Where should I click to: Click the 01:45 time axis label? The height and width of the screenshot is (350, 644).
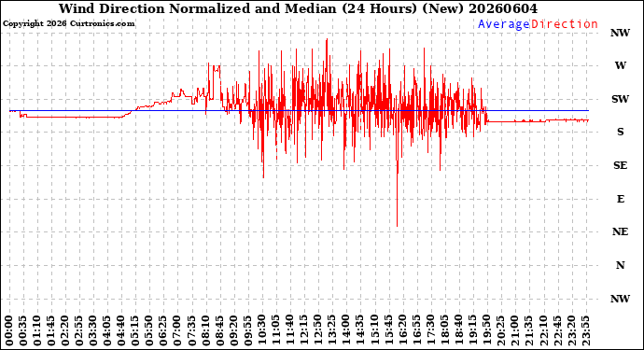(x=51, y=331)
